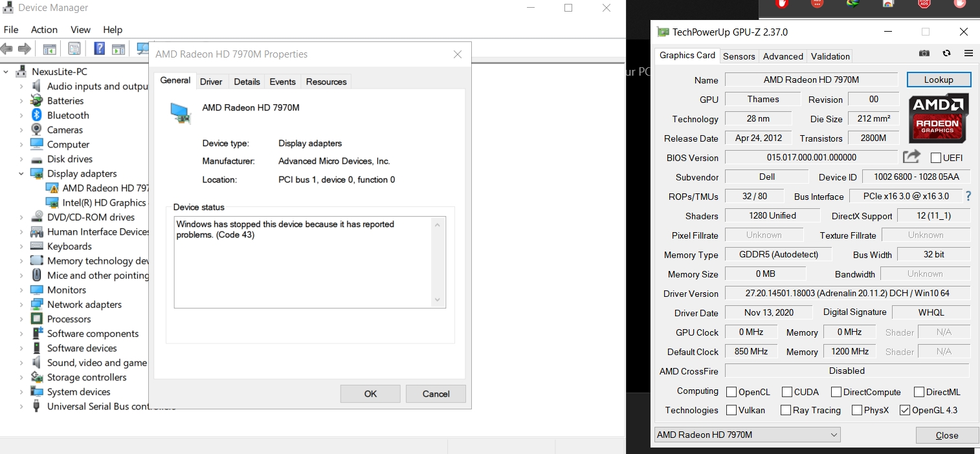Click OK in the Properties dialog

[x=370, y=394]
